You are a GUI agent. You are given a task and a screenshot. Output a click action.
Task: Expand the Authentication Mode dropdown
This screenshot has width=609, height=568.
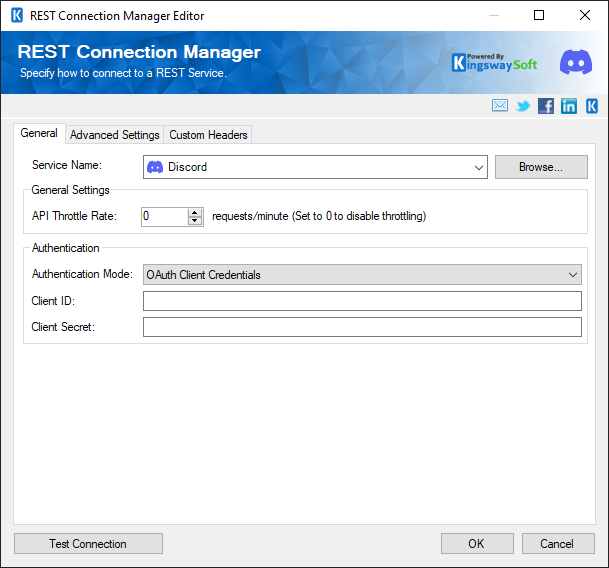click(x=572, y=275)
